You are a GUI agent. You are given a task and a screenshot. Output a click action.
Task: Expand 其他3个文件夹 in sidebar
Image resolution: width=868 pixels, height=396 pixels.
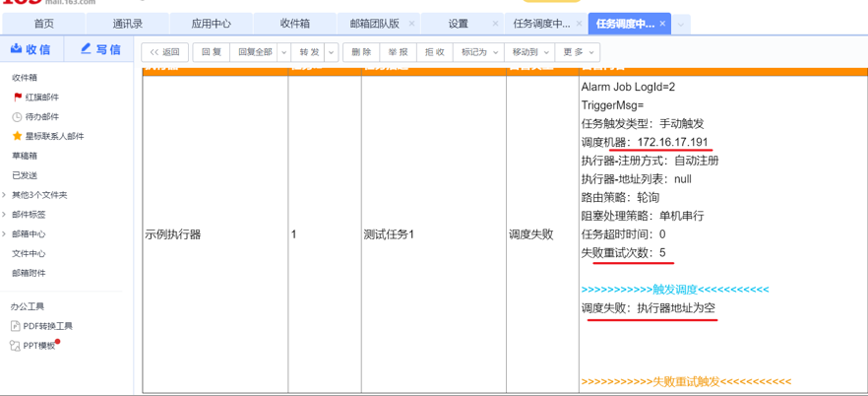coord(5,195)
